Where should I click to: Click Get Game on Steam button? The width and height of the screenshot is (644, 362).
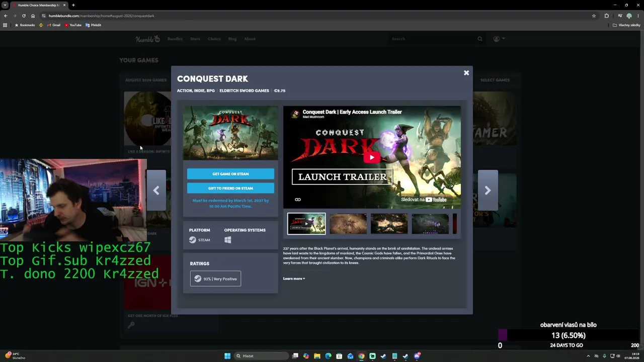pyautogui.click(x=230, y=174)
